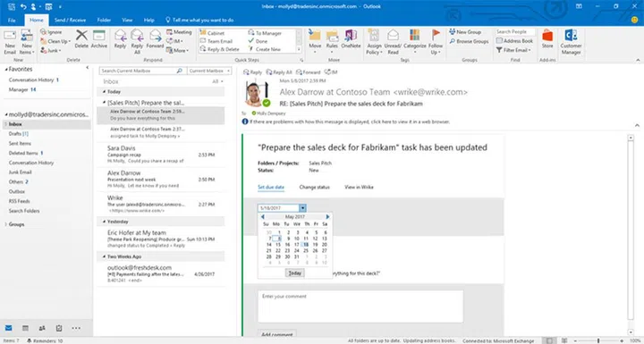Go to next month in the calendar

327,217
